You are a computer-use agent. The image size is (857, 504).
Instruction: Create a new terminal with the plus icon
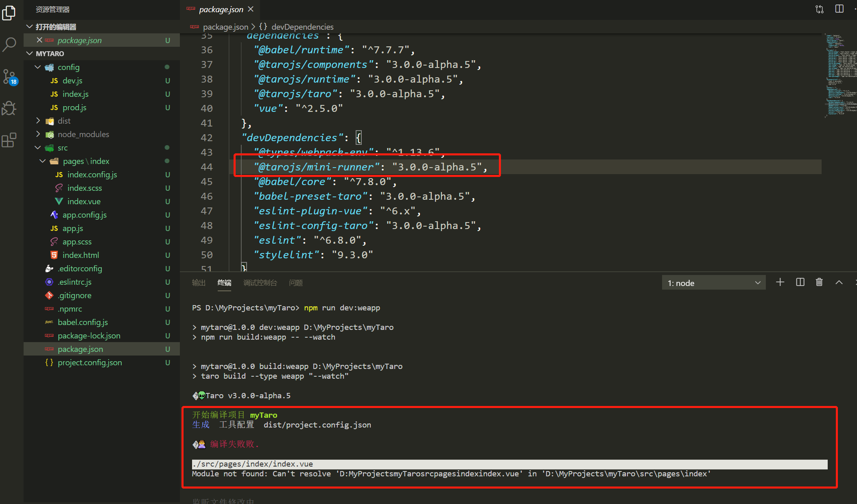(x=780, y=282)
